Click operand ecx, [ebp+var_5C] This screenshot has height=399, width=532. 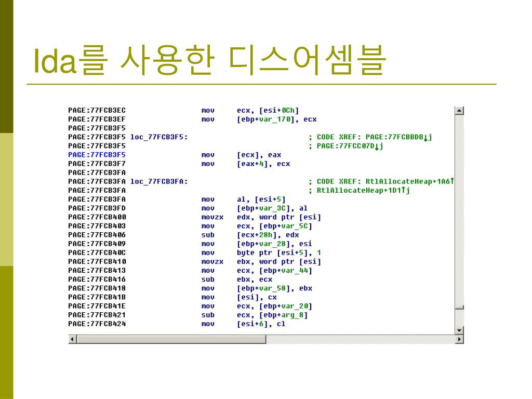(274, 226)
